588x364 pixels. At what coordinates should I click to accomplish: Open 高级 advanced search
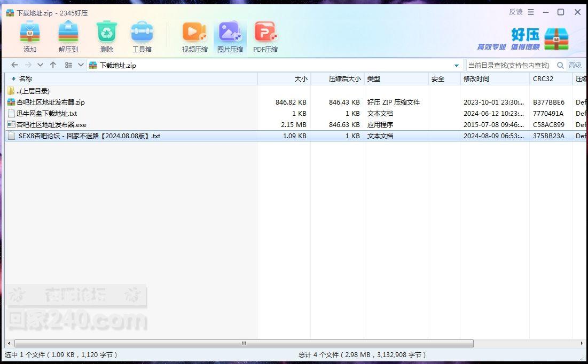[x=575, y=65]
